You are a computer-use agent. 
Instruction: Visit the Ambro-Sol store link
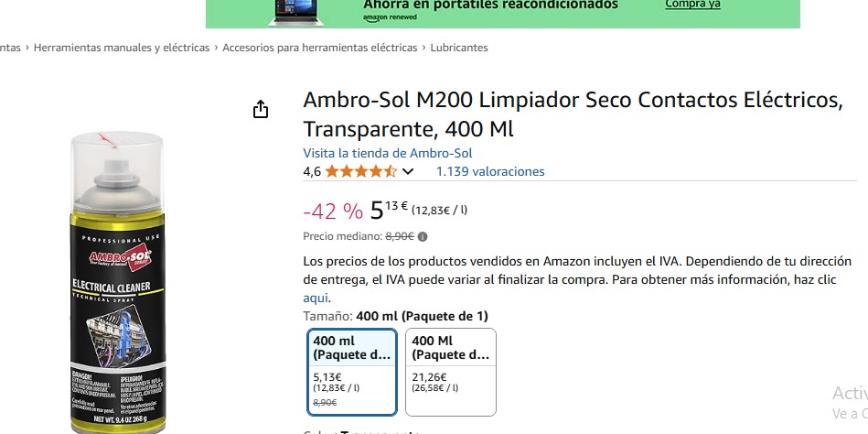(388, 153)
